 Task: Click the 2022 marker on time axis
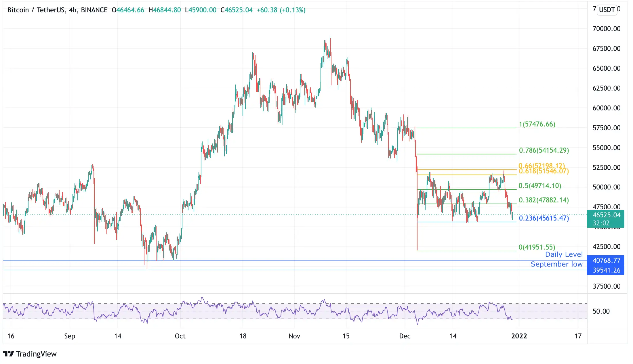[x=519, y=336]
